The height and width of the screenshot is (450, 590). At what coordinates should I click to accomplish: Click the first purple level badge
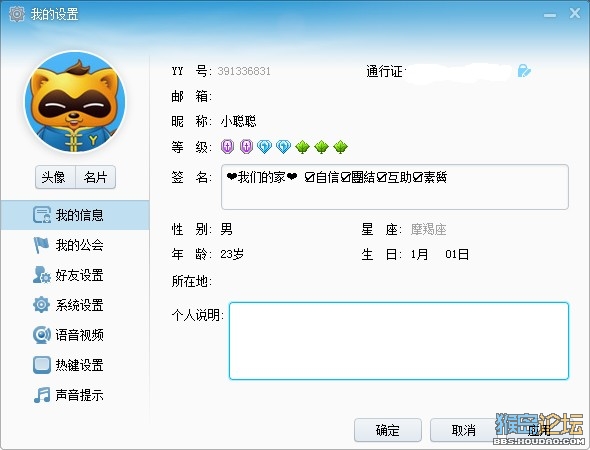click(x=227, y=146)
